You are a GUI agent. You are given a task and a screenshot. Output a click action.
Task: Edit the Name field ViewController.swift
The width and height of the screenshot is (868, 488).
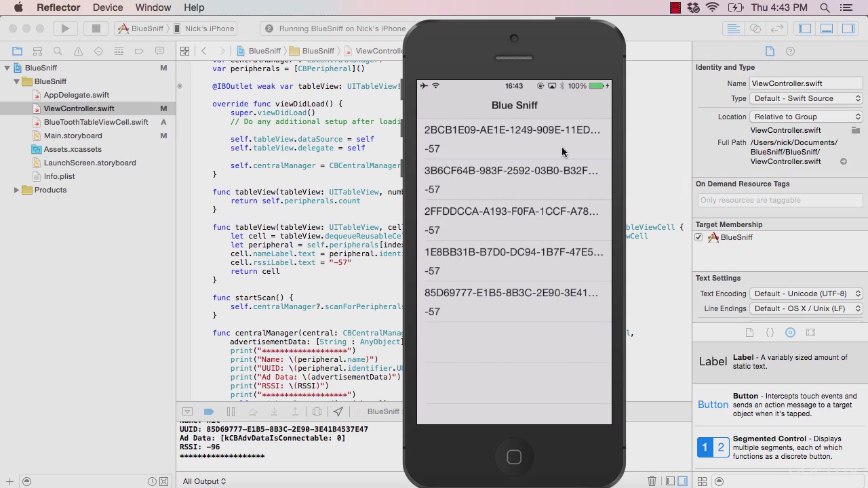click(x=806, y=83)
